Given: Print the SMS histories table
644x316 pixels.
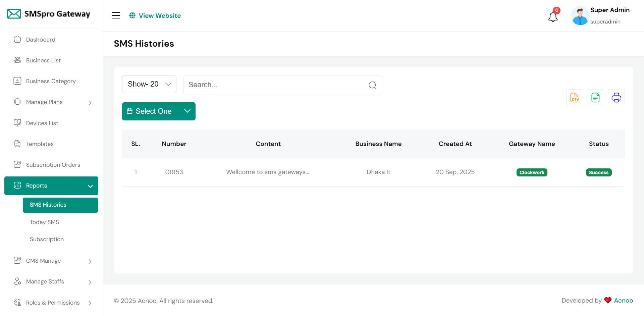Looking at the screenshot, I should point(616,98).
